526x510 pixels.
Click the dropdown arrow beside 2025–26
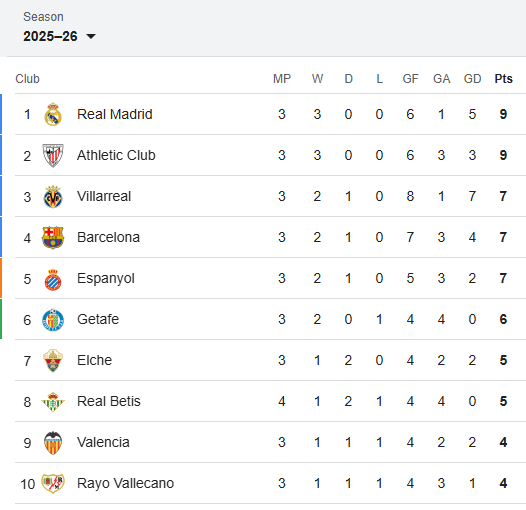coord(91,36)
